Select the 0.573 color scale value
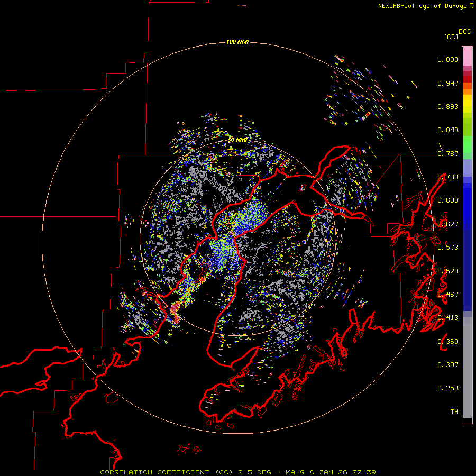Image resolution: width=476 pixels, height=476 pixels. (x=448, y=248)
